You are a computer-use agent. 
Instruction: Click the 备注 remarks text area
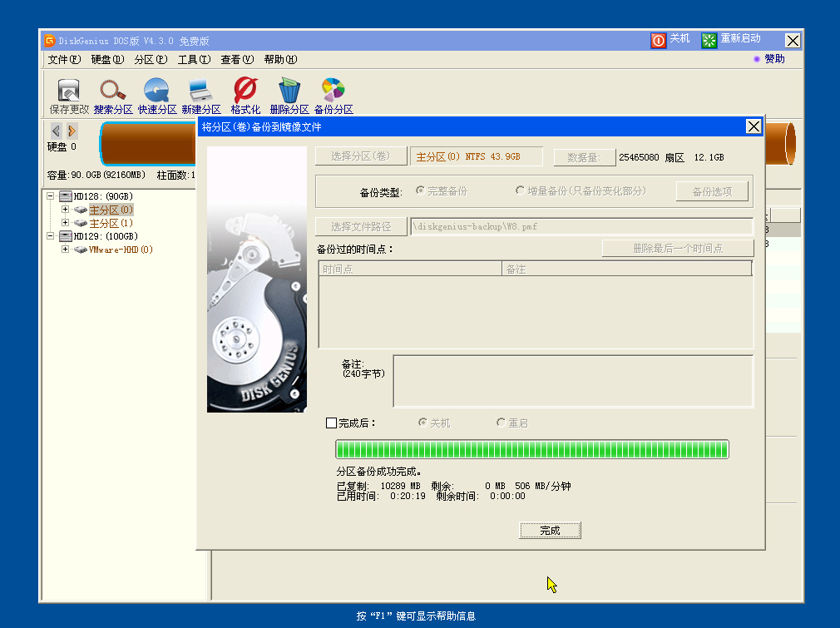click(x=573, y=381)
